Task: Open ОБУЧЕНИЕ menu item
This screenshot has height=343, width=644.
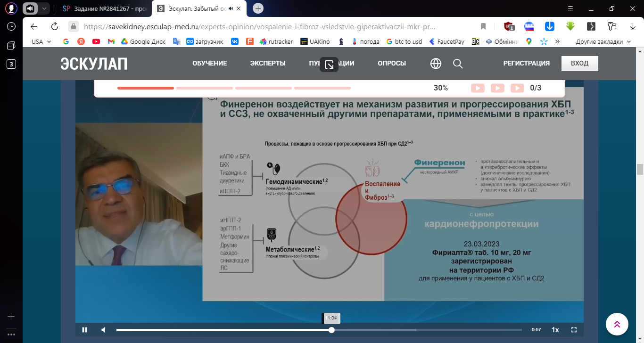Action: 210,64
